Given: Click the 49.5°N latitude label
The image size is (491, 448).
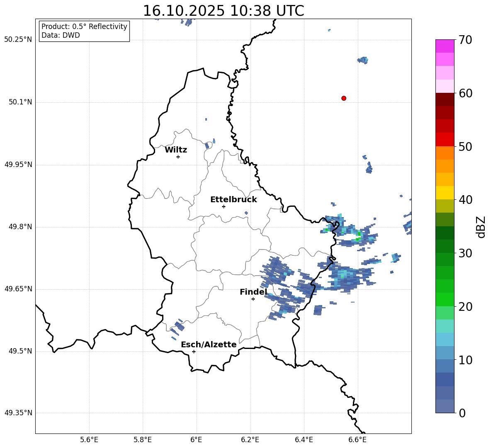Looking at the screenshot, I should point(20,351).
